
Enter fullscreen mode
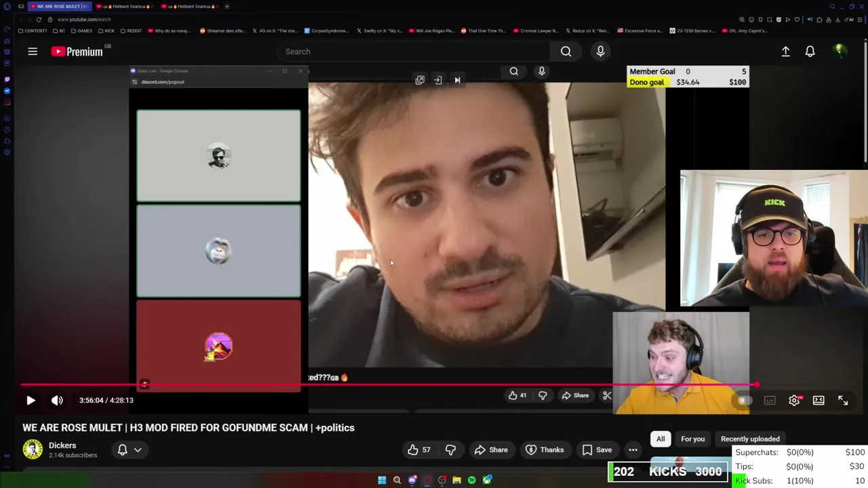click(x=843, y=401)
